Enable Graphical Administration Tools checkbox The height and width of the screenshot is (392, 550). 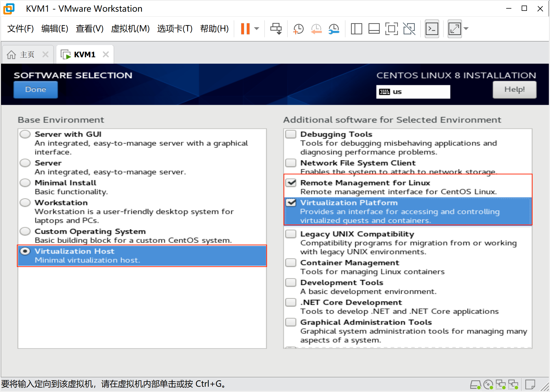click(291, 322)
